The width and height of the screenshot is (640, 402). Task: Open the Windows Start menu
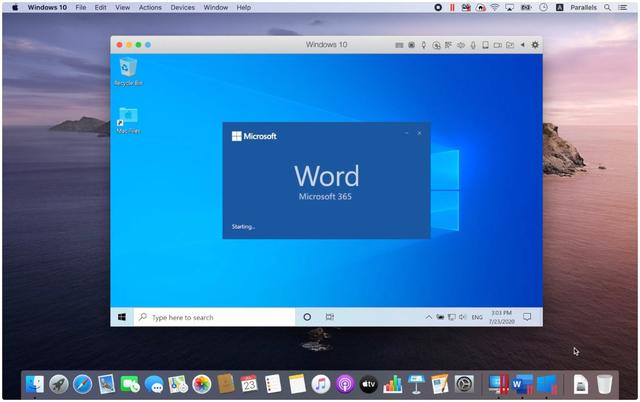coord(122,317)
